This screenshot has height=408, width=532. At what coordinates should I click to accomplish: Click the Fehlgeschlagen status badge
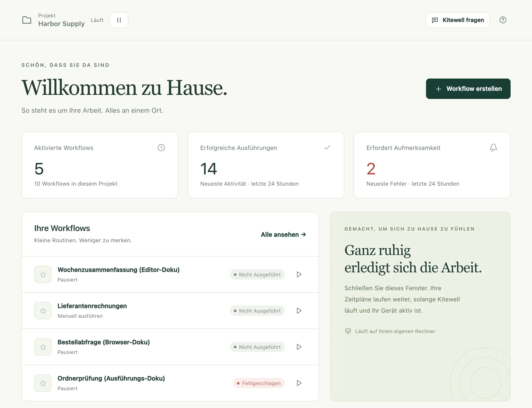tap(259, 383)
